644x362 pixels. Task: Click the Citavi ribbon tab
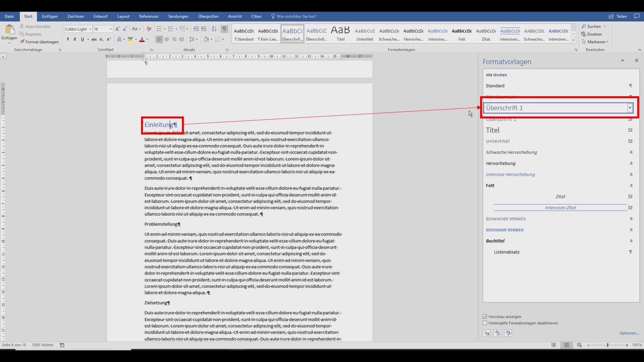[x=256, y=16]
